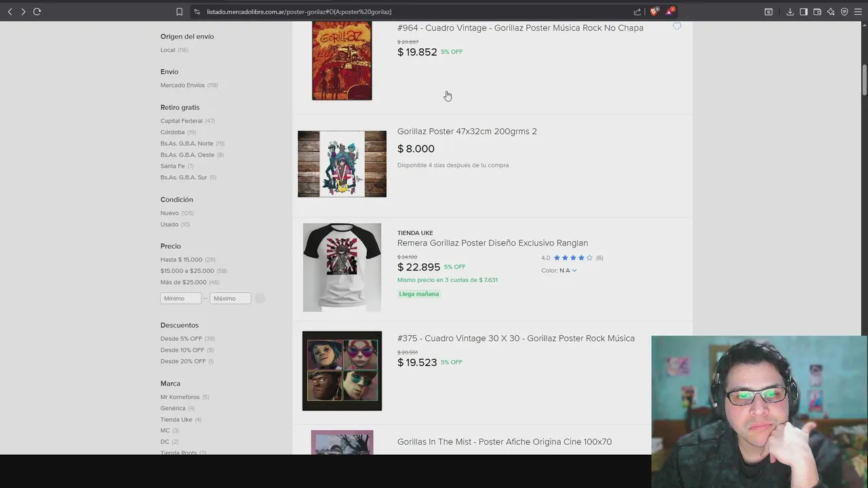The height and width of the screenshot is (488, 868).
Task: Open #964 Cuadro Vintage Gorillaz Poster listing title
Action: [520, 28]
